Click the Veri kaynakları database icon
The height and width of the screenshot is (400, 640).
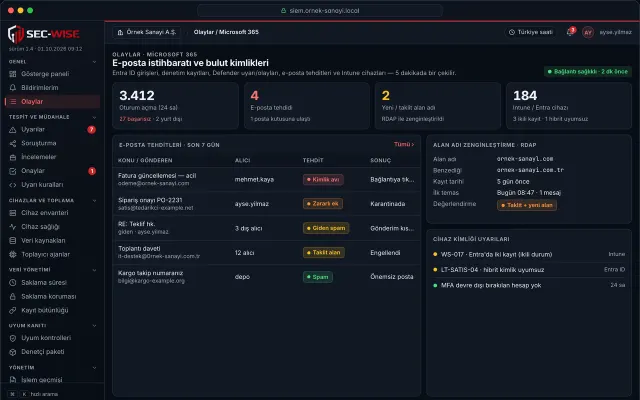click(x=13, y=241)
